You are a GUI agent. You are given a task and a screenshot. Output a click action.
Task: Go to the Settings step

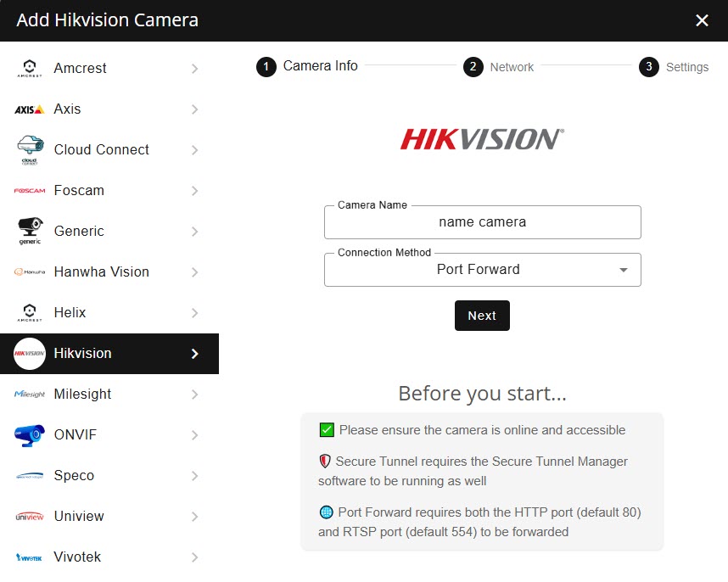click(674, 67)
